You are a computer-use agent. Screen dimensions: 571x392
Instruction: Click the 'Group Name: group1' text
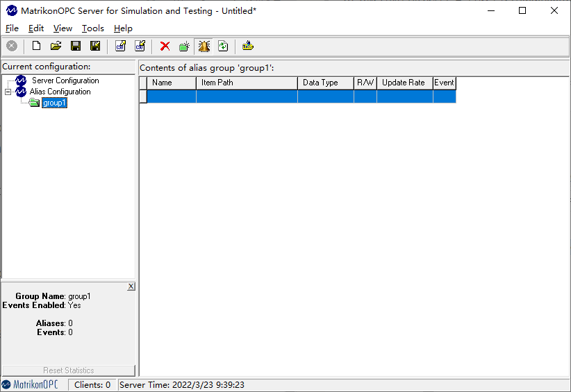tap(53, 296)
